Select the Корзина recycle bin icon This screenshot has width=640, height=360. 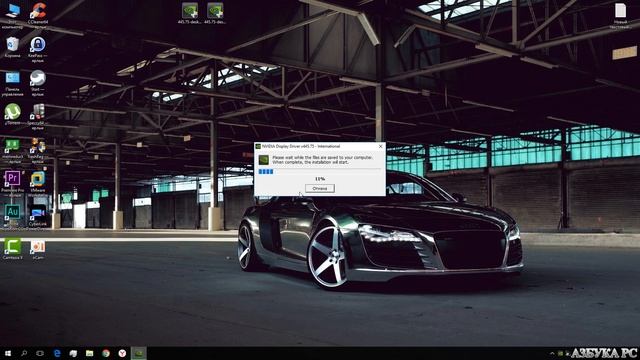(x=13, y=47)
